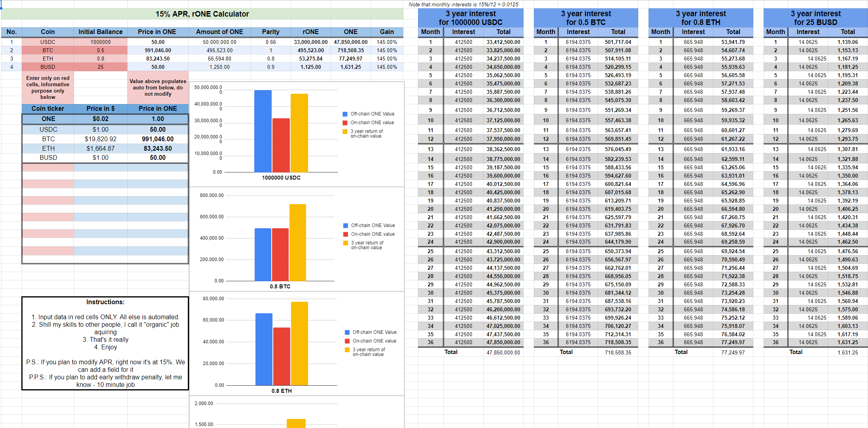Click the 'Instructions:' heading
The image size is (868, 428).
(105, 302)
